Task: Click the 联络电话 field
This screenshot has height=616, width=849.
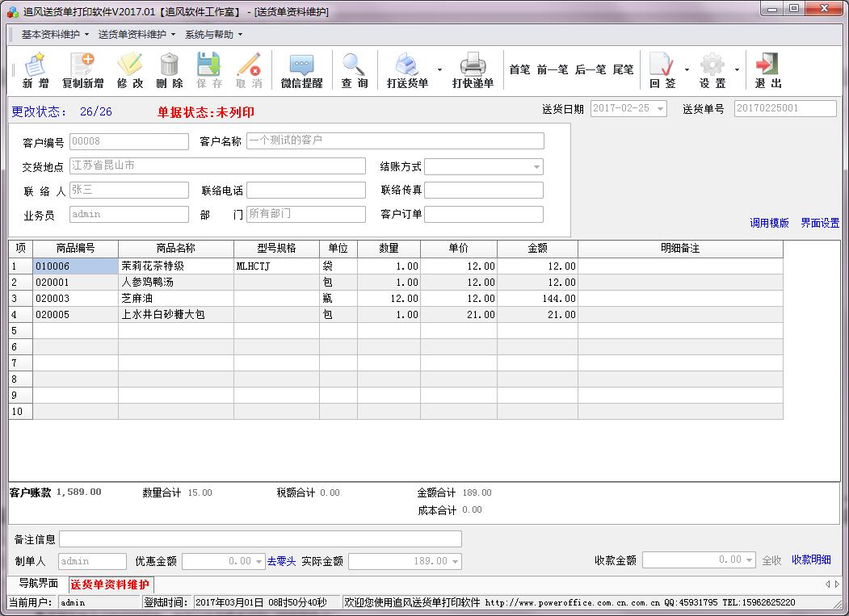Action: [306, 190]
